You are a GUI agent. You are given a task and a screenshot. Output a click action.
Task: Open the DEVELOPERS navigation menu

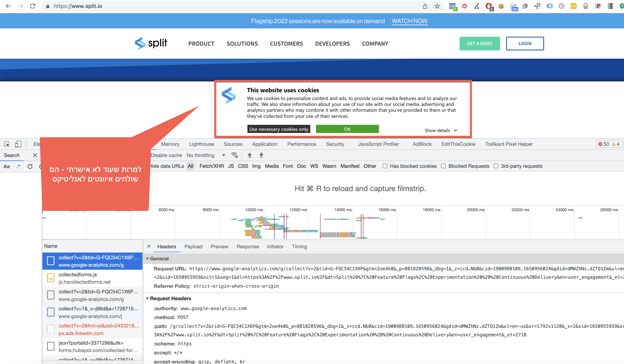click(x=332, y=44)
